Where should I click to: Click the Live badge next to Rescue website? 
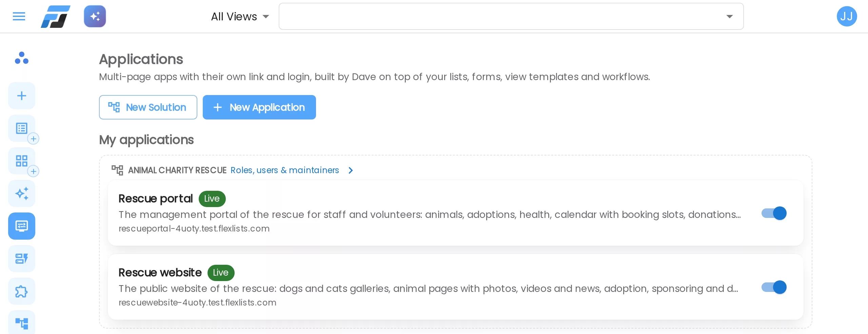coord(221,273)
